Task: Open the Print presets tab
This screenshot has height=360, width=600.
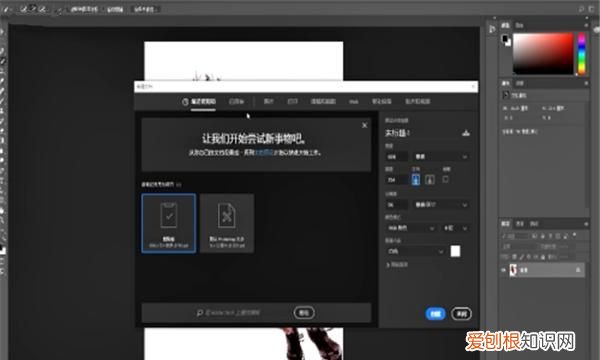Action: pos(293,101)
